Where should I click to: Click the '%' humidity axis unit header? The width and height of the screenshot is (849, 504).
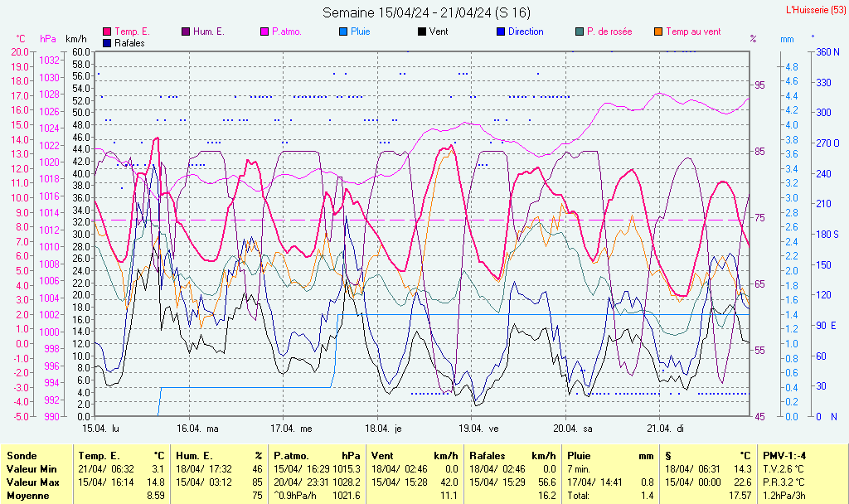click(753, 39)
